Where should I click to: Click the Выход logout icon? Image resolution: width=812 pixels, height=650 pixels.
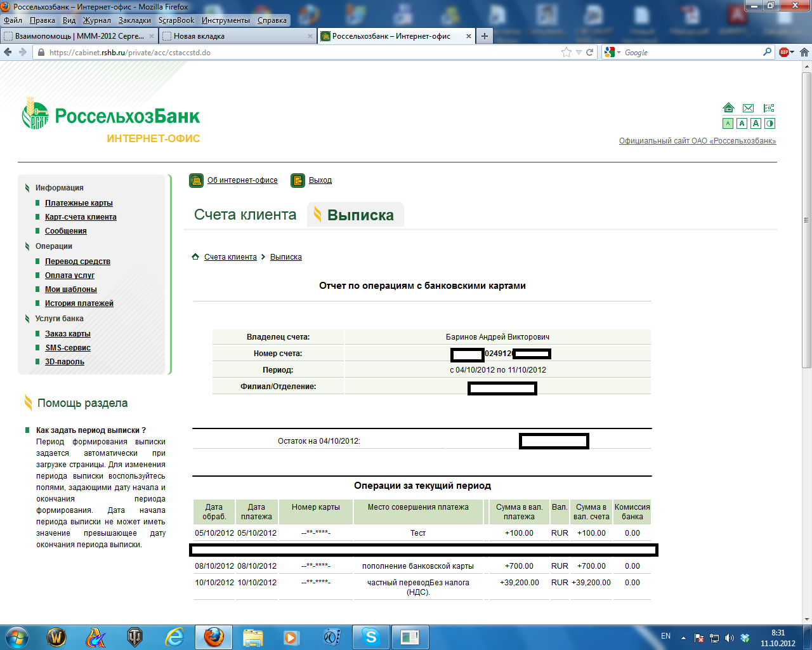[298, 180]
